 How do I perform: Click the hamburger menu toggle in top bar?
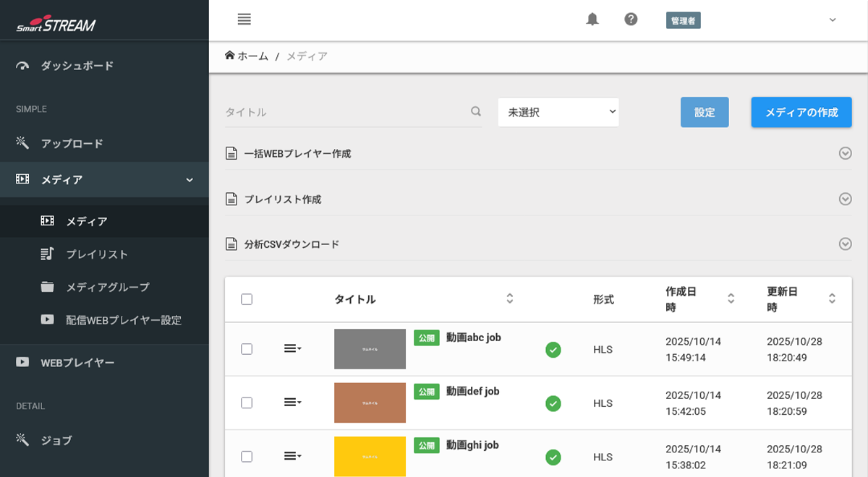tap(244, 20)
